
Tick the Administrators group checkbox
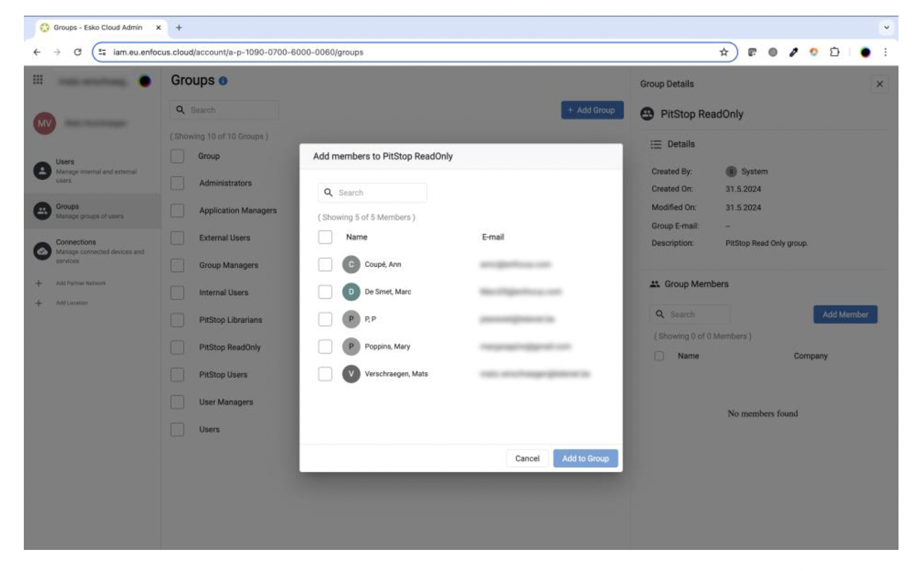coord(177,183)
